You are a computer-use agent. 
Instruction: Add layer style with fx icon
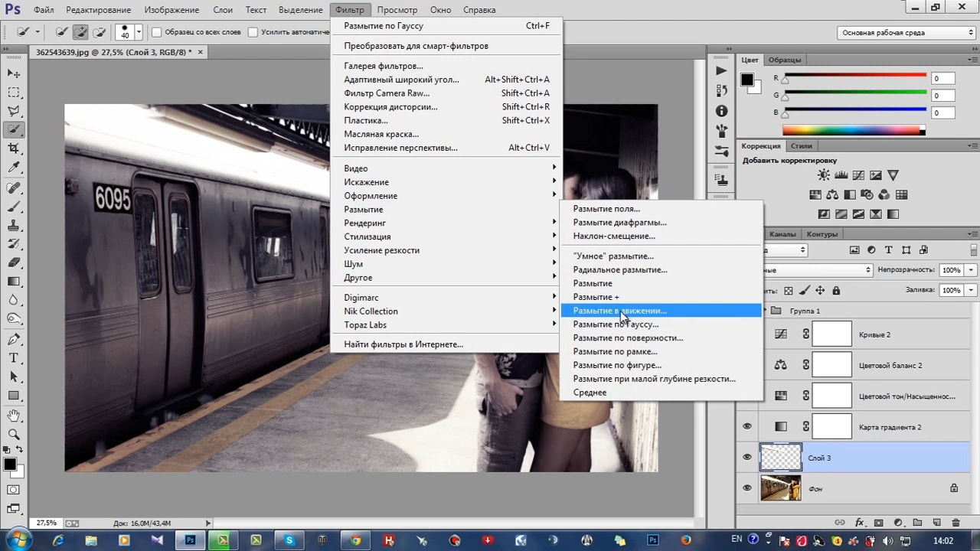tap(860, 523)
